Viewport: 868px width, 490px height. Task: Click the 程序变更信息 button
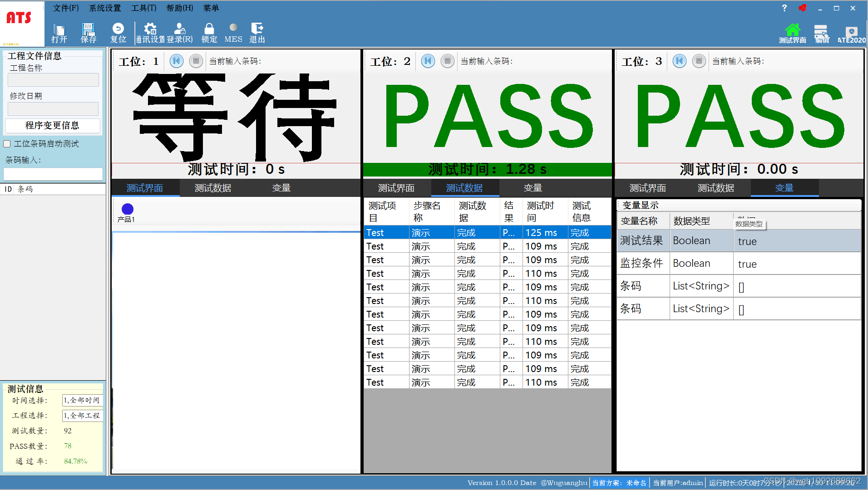tap(52, 126)
